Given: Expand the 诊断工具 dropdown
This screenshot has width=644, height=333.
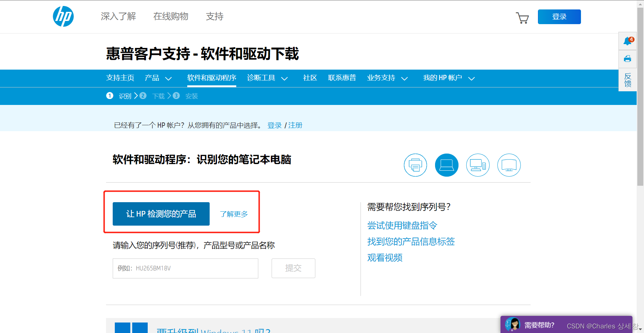Looking at the screenshot, I should click(267, 78).
